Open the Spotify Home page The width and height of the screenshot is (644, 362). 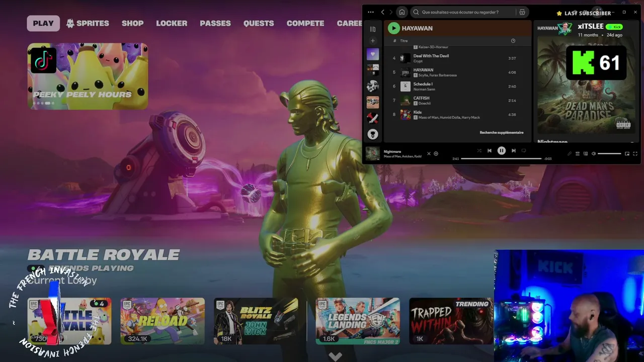pos(401,12)
